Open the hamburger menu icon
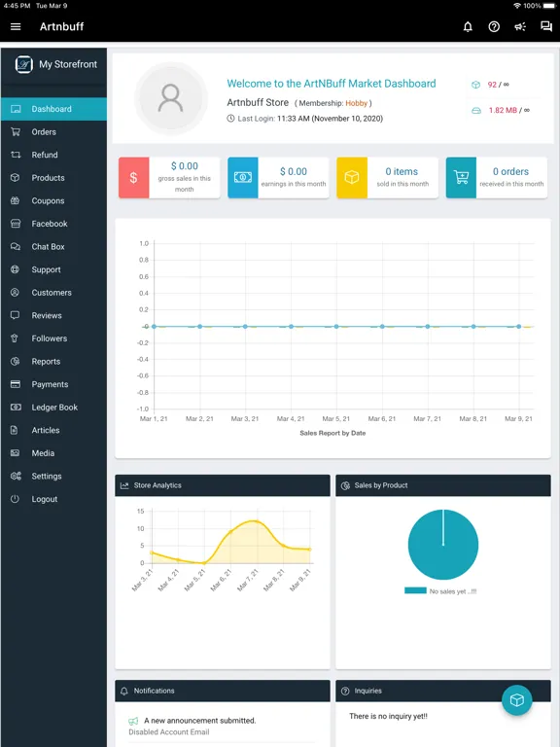 [16, 26]
